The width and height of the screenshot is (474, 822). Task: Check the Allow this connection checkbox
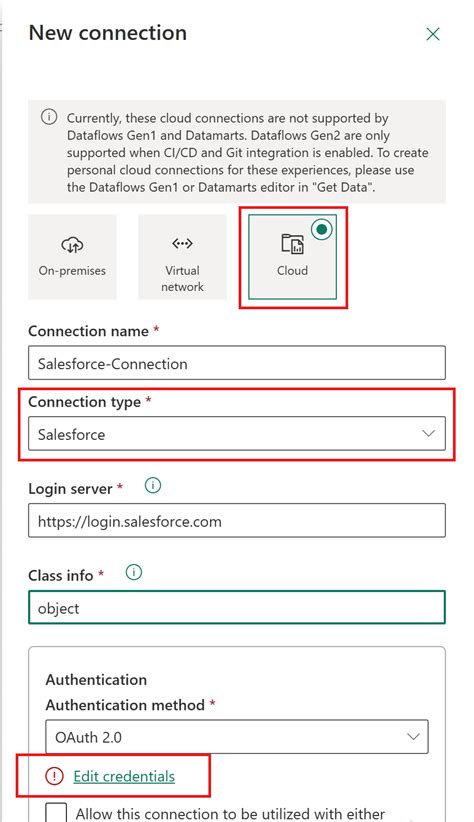click(x=57, y=812)
